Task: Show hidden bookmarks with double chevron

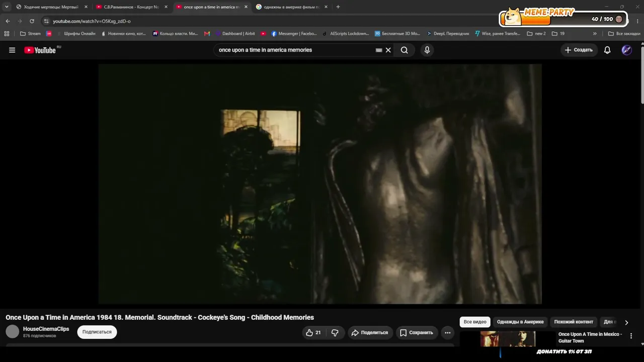Action: click(x=595, y=34)
